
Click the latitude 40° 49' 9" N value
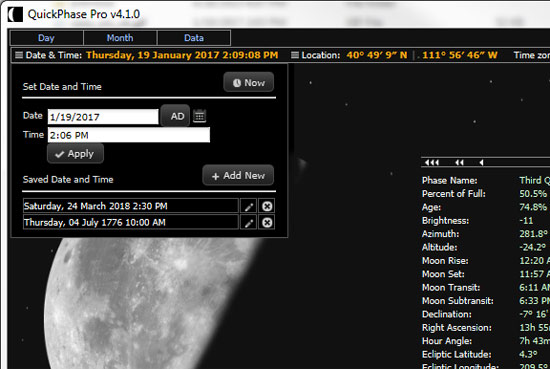(x=377, y=55)
